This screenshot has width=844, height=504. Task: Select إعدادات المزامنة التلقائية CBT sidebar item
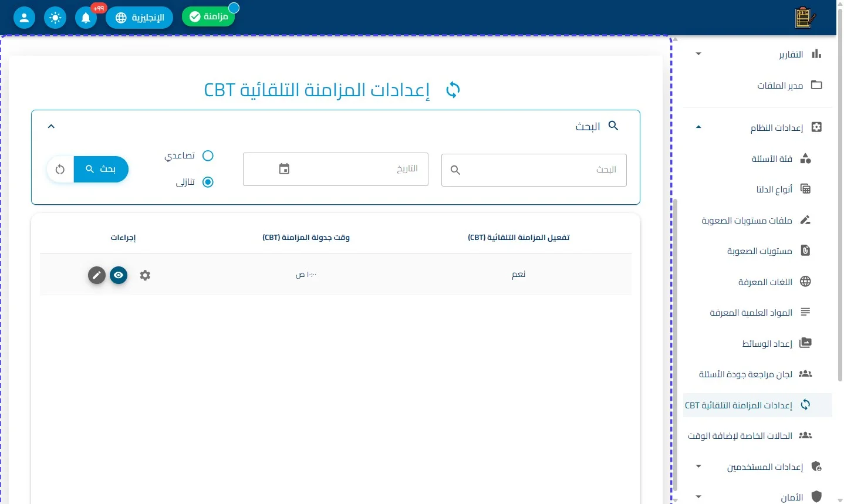click(758, 405)
